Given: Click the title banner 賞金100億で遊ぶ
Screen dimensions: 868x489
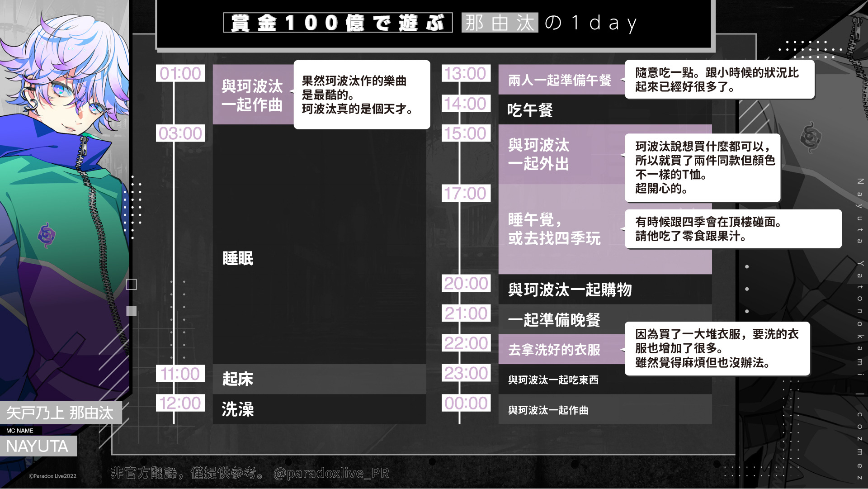Looking at the screenshot, I should 338,22.
